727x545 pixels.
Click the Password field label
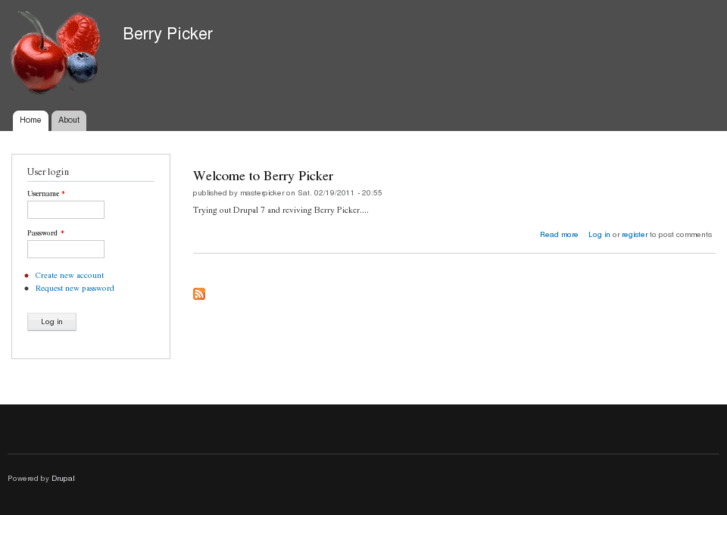[x=42, y=233]
